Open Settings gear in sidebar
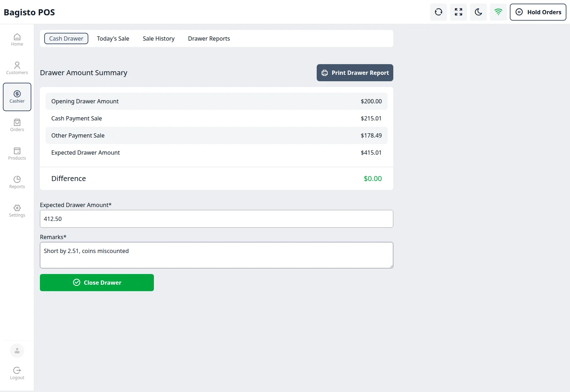Image resolution: width=570 pixels, height=392 pixels. click(x=17, y=211)
